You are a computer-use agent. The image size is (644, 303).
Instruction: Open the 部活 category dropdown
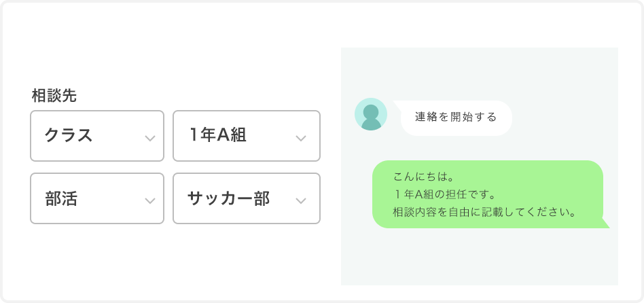point(97,198)
